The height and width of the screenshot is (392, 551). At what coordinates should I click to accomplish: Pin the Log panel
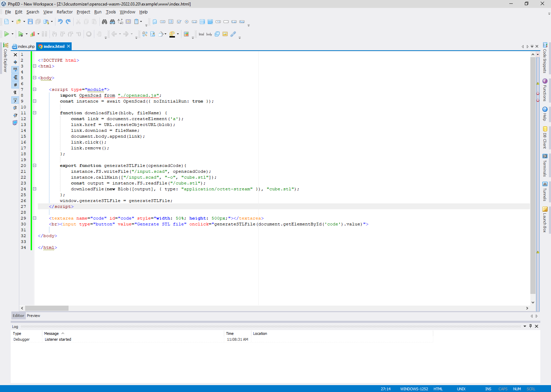(530, 326)
